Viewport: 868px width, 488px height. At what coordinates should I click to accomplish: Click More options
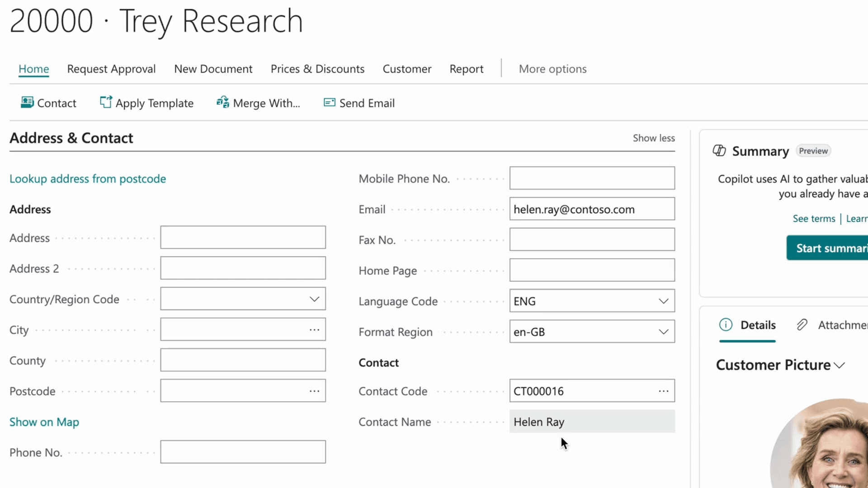coord(553,69)
